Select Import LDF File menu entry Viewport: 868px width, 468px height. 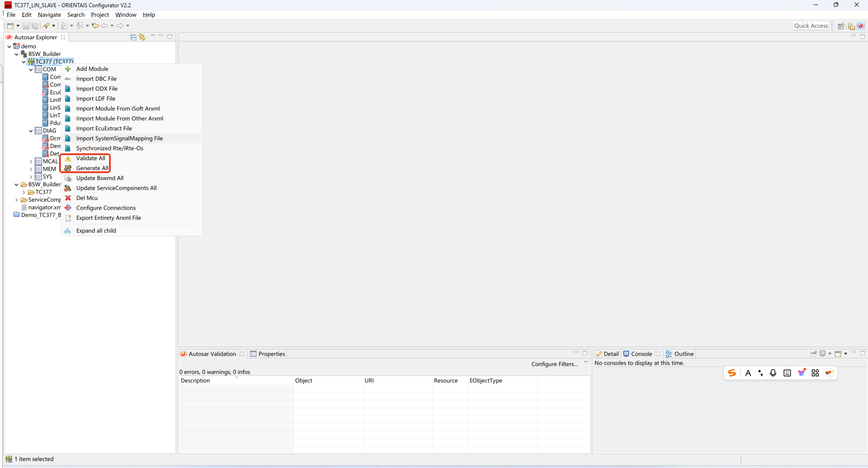pyautogui.click(x=95, y=99)
